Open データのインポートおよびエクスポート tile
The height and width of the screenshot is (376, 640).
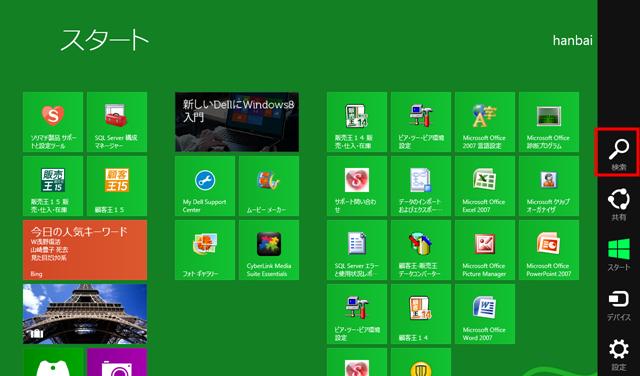point(421,186)
